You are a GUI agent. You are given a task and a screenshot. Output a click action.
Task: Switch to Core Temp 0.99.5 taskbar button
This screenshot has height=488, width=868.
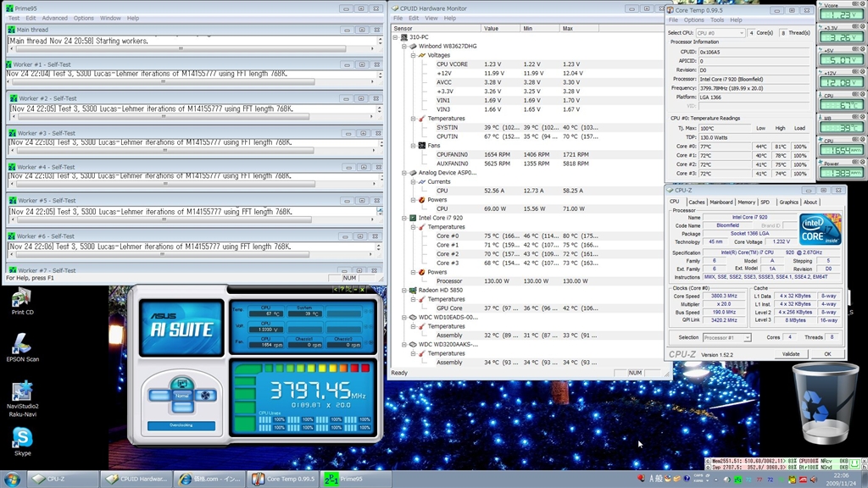pyautogui.click(x=283, y=480)
